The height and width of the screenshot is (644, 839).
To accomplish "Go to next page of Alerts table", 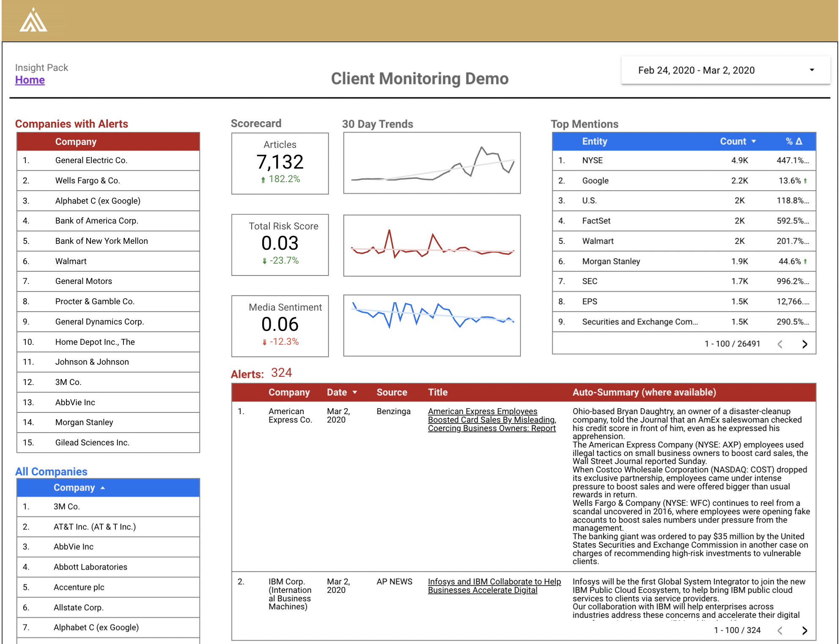I will click(x=804, y=630).
